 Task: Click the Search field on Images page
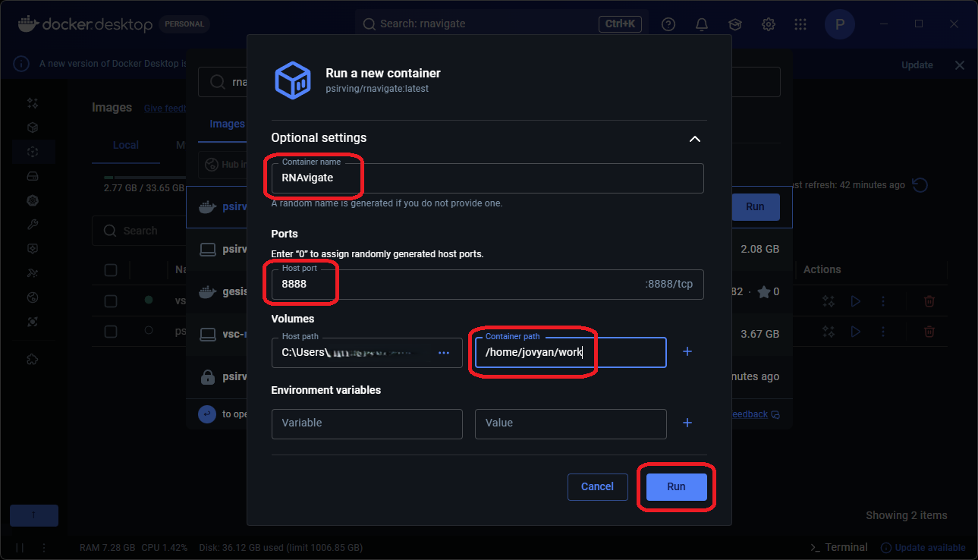point(139,231)
